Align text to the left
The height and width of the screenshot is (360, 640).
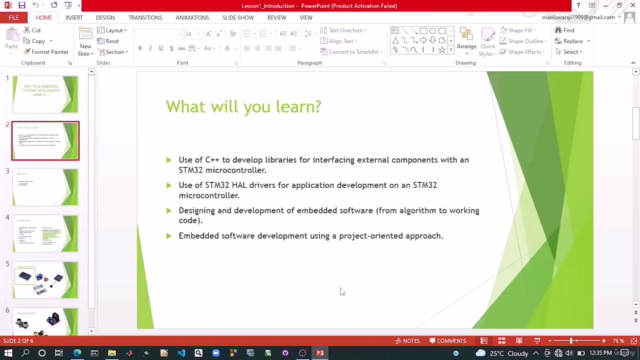coord(247,49)
